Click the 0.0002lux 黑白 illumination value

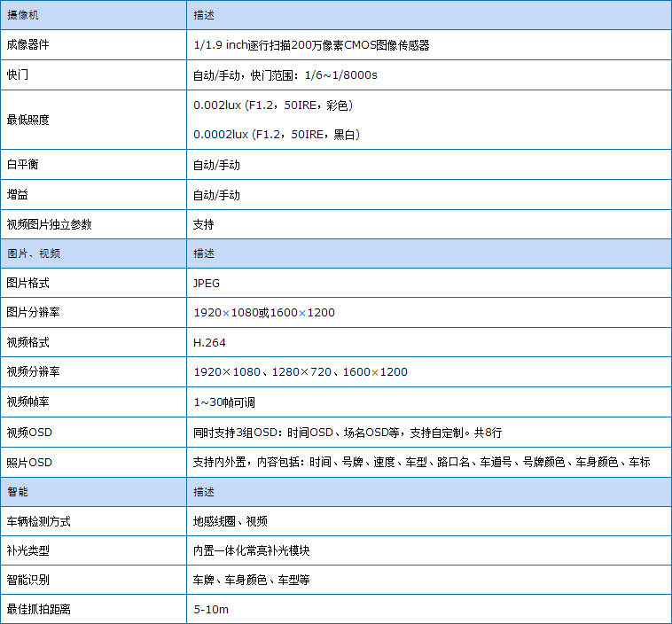276,135
